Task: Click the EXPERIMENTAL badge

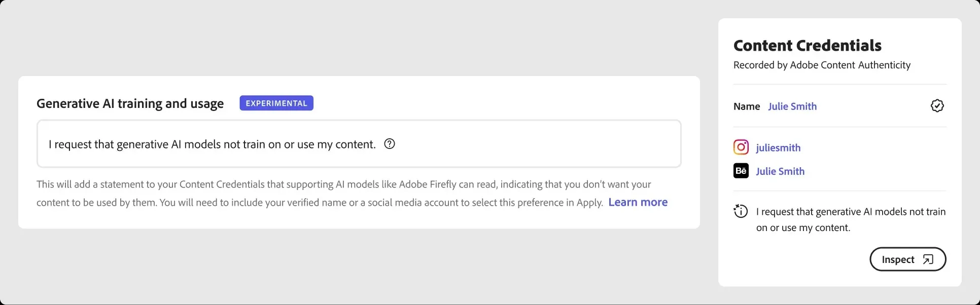Action: [x=276, y=103]
